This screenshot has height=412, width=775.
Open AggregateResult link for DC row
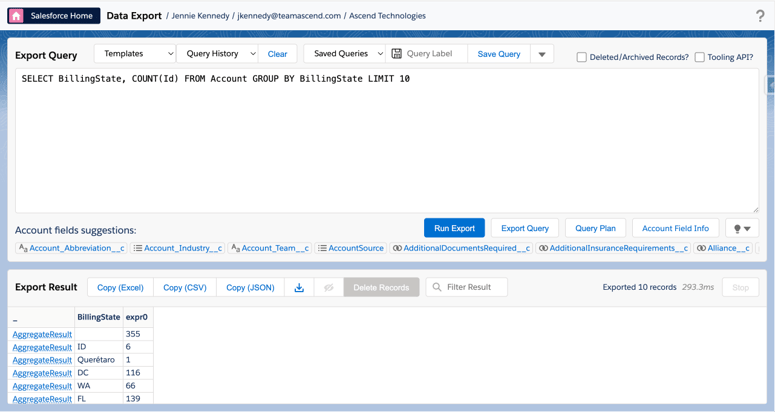click(x=42, y=373)
